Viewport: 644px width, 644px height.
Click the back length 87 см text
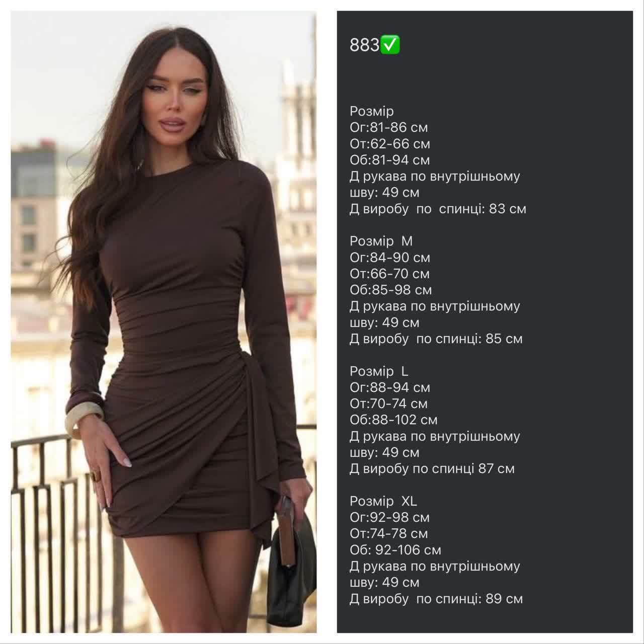[x=432, y=468]
